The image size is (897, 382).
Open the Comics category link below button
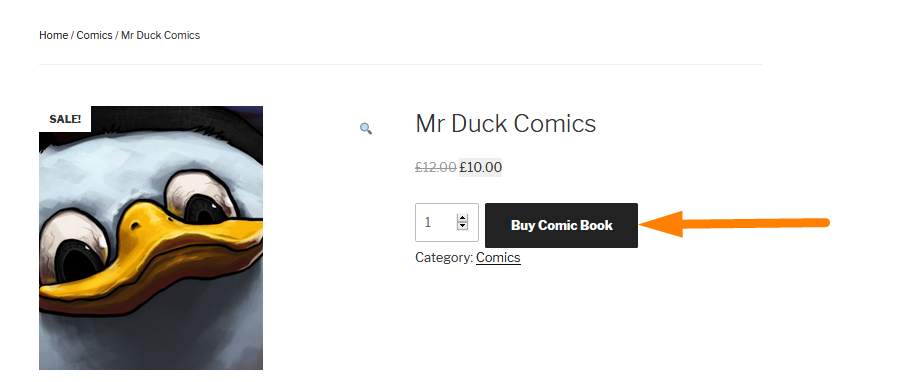point(498,257)
